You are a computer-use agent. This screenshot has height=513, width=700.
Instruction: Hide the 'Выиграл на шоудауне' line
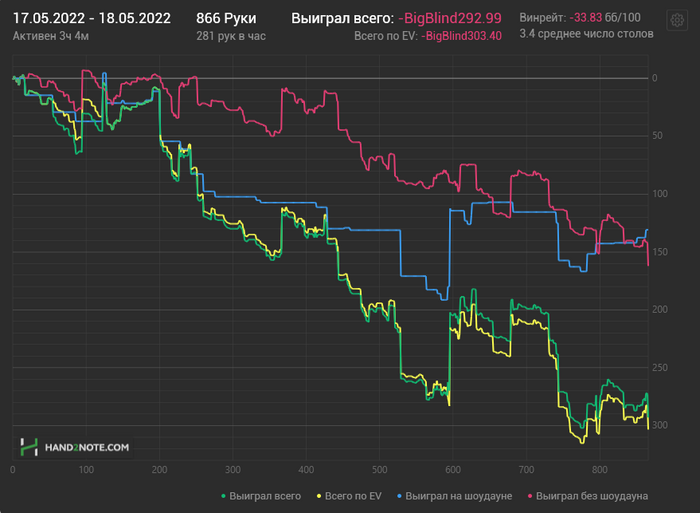(x=458, y=496)
